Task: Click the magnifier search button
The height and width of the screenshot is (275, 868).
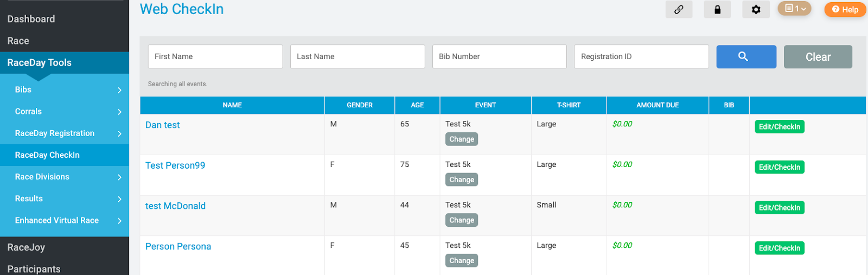Action: (x=746, y=56)
